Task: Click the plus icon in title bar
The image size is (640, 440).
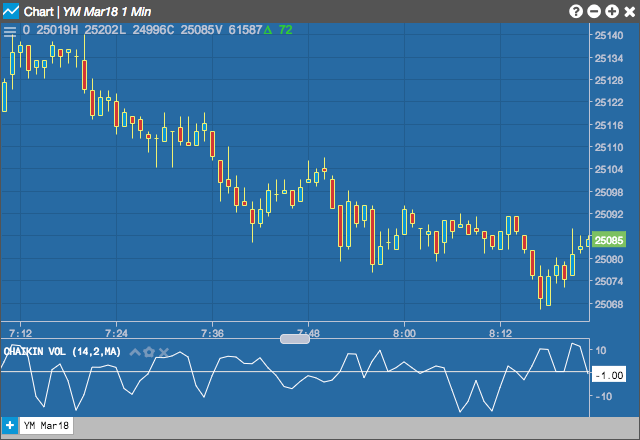Action: tap(612, 11)
